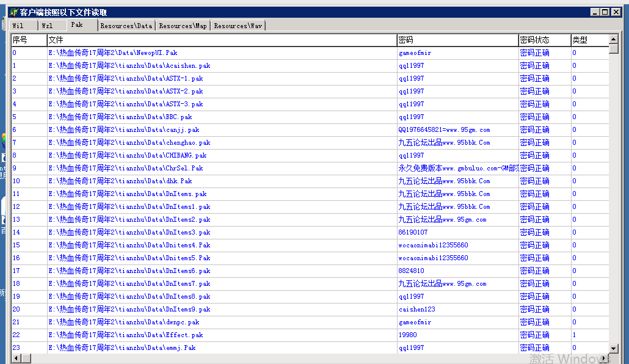Click the 文件 column header
629x364 pixels.
coord(222,40)
